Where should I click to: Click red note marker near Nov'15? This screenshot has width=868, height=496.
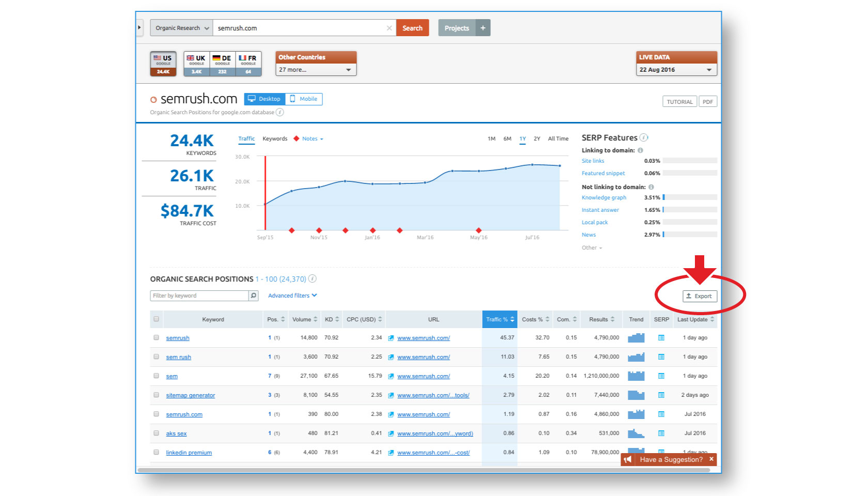coord(319,230)
